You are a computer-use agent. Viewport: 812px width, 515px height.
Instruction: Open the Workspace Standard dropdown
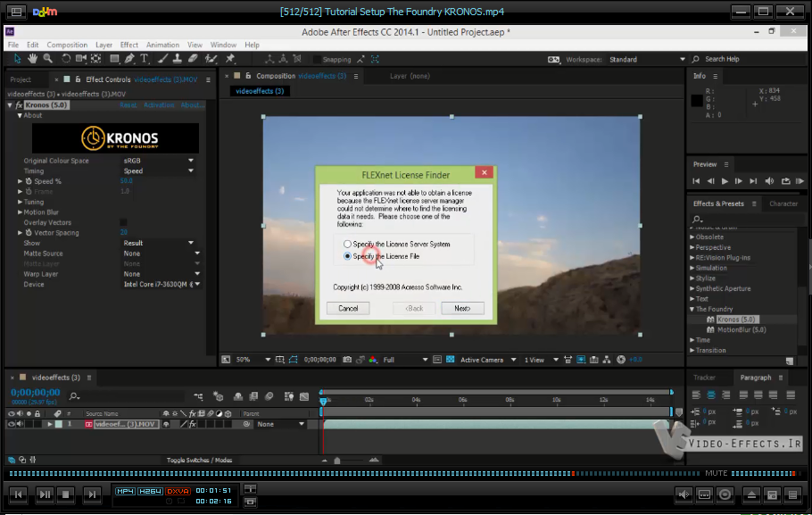point(647,60)
